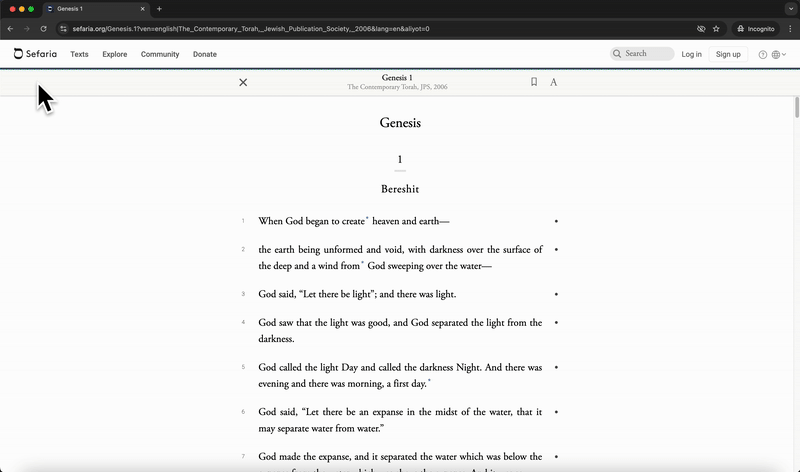The image size is (800, 472).
Task: Click the connections dot beside verse 5
Action: tap(556, 367)
